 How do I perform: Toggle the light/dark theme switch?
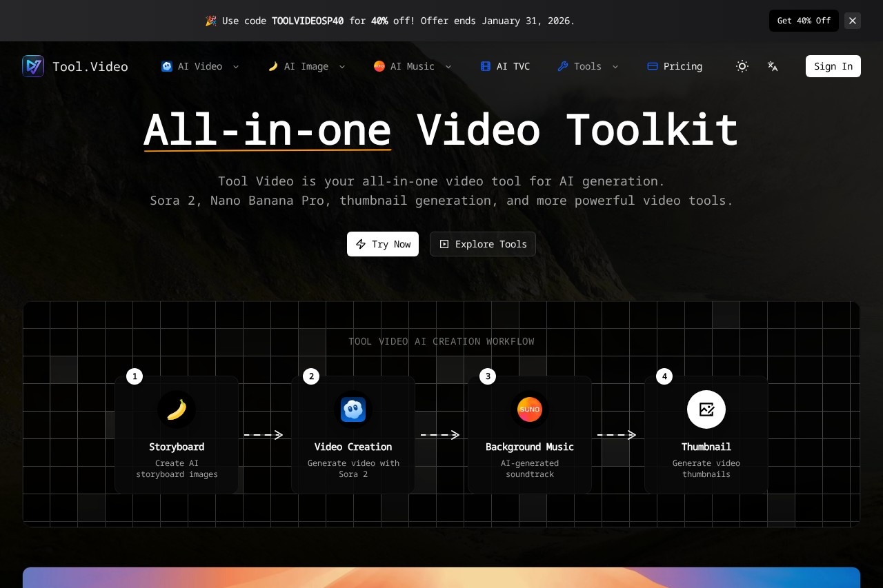point(742,66)
